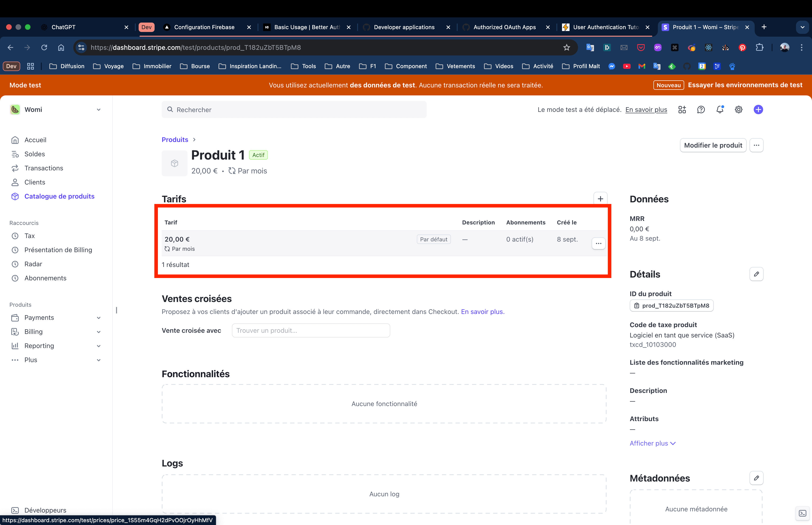
Task: Click the blue create plus button in header
Action: [x=758, y=110]
